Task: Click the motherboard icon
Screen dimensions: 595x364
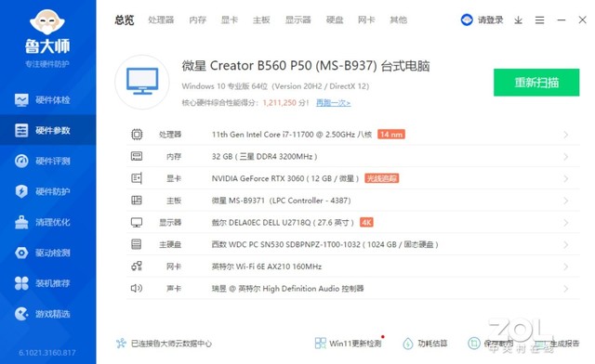Action: click(x=137, y=201)
